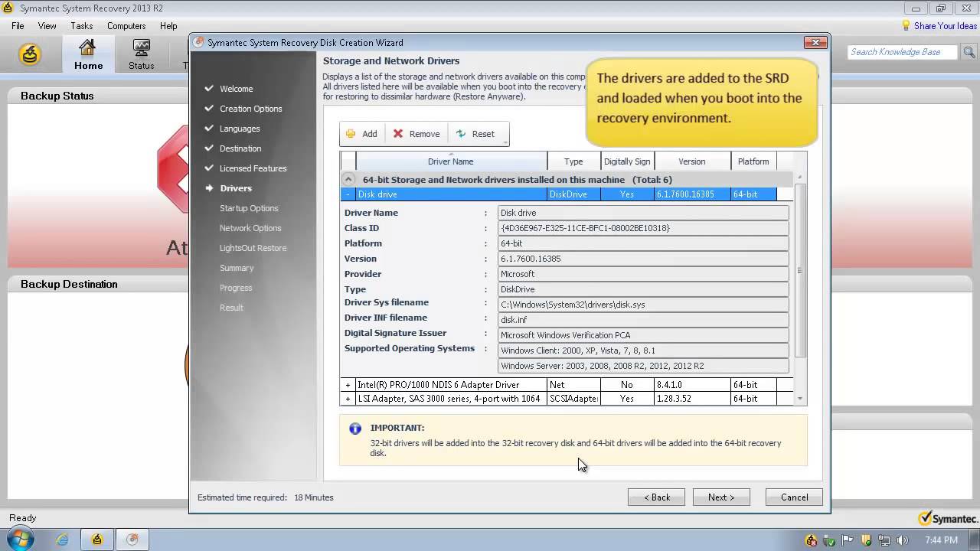The image size is (980, 551).
Task: Open the Computers menu
Action: 126,25
